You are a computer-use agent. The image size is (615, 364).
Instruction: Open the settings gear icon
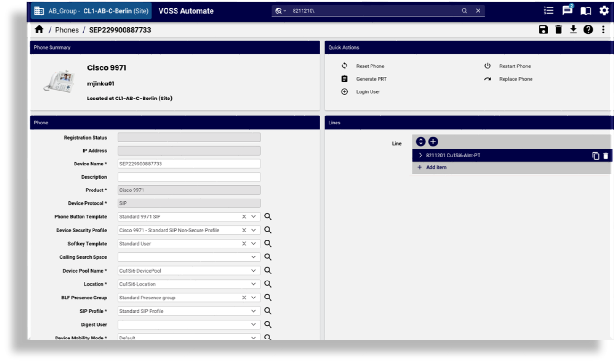point(604,11)
